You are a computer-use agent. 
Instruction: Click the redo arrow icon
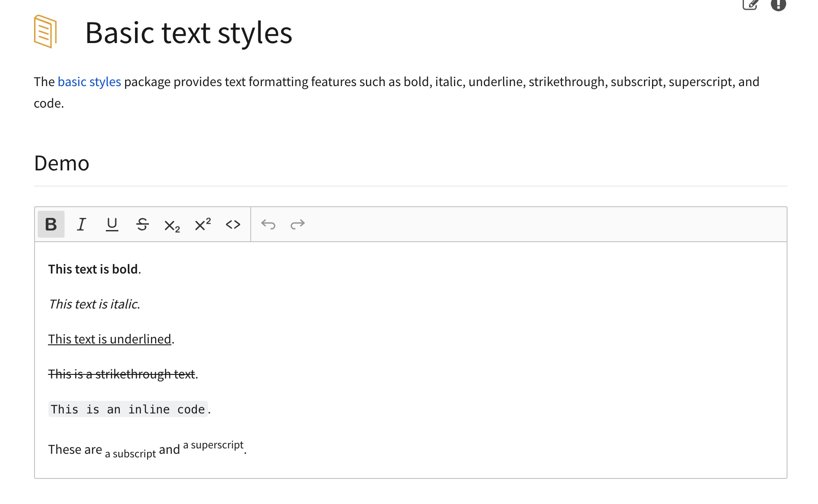tap(297, 224)
